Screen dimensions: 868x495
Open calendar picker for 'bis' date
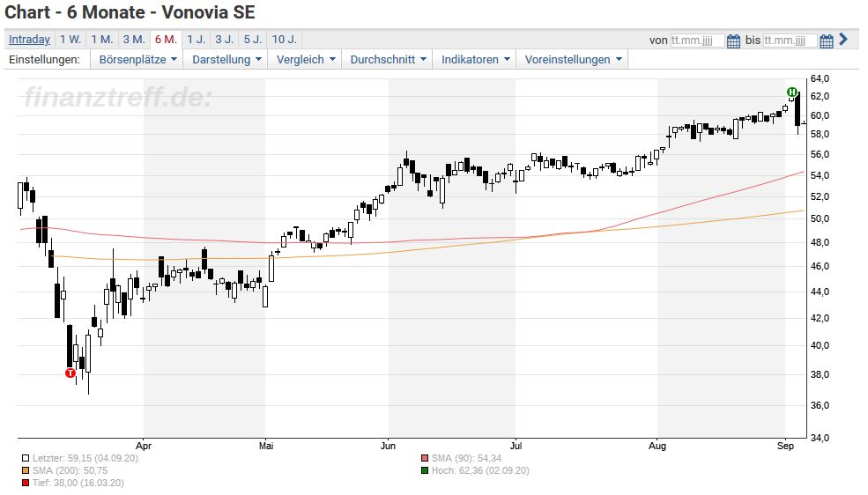(x=826, y=41)
